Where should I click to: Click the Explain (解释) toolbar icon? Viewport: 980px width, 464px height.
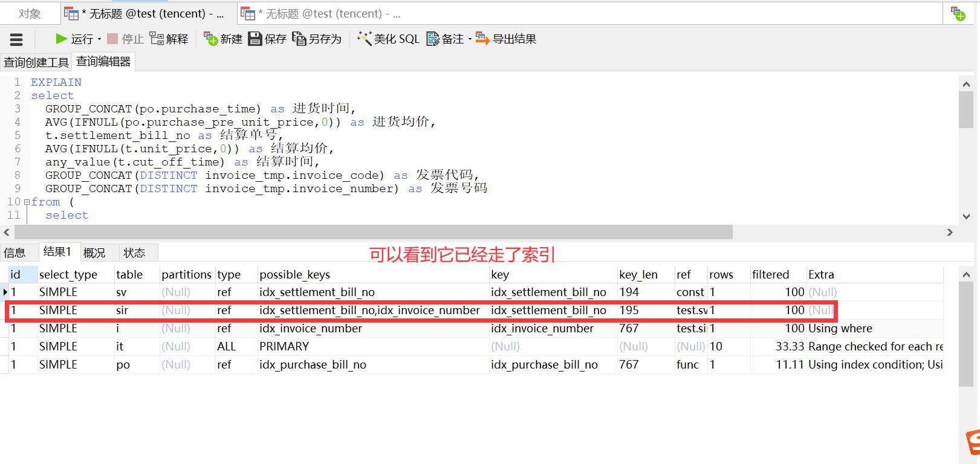(156, 39)
